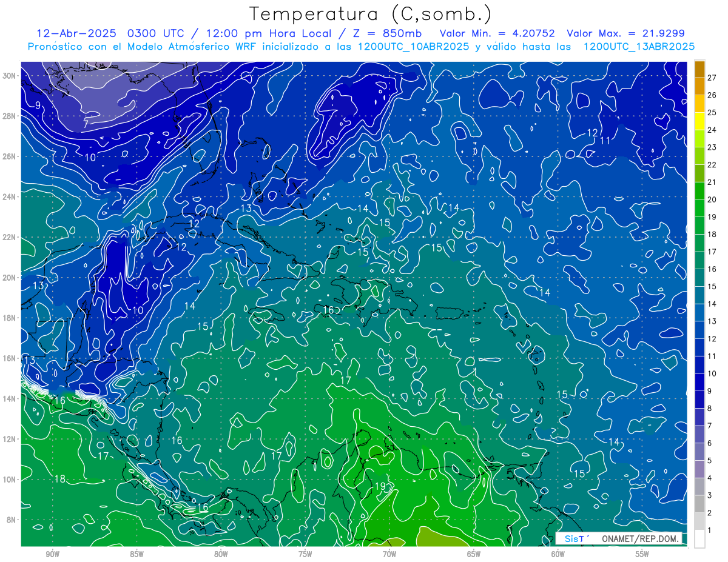Click the contour label "11" in northeast Atlantic
The height and width of the screenshot is (562, 728).
[605, 140]
